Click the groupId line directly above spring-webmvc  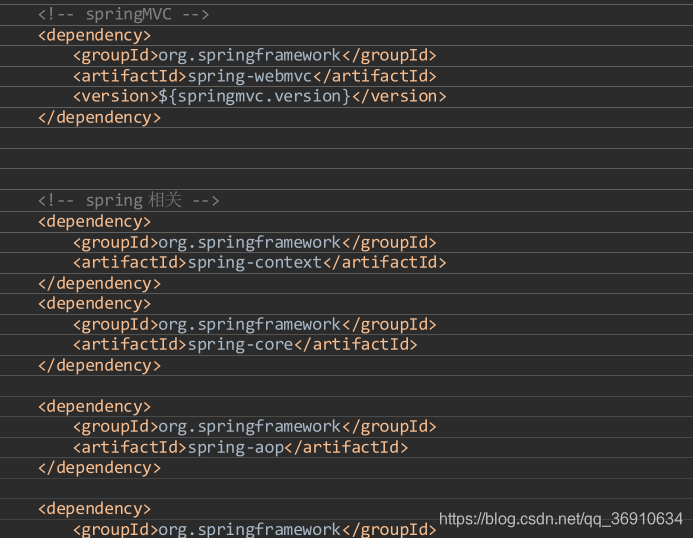(x=255, y=56)
